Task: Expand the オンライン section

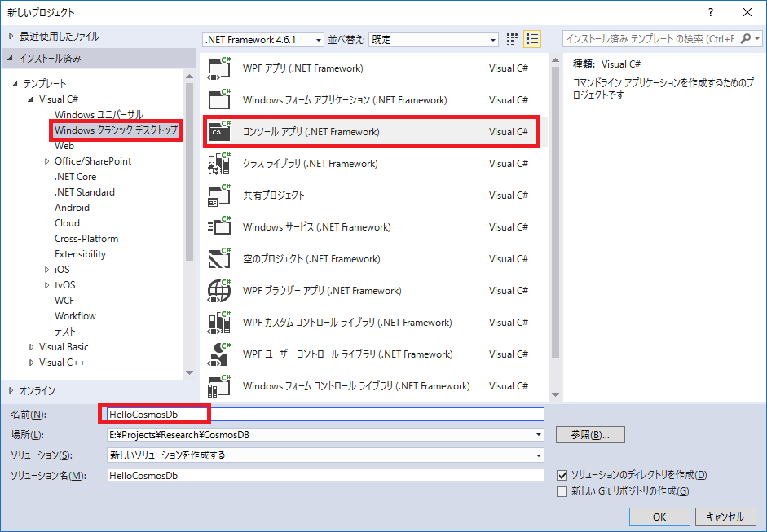Action: pos(11,390)
